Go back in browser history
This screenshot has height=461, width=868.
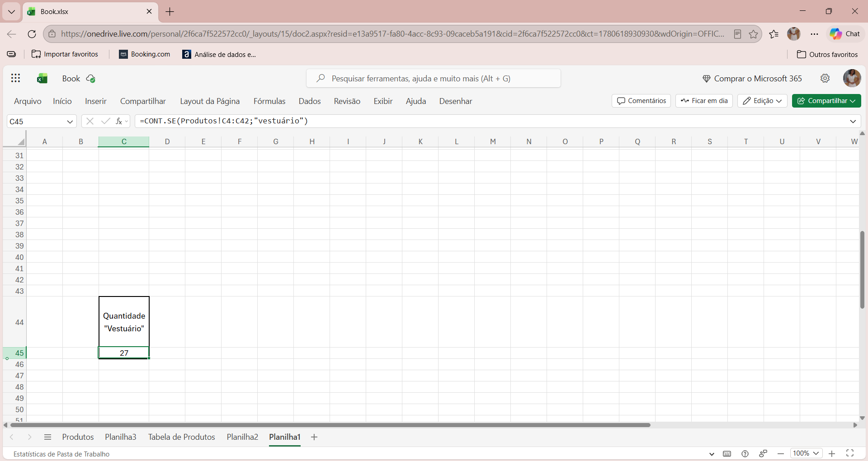[x=12, y=34]
